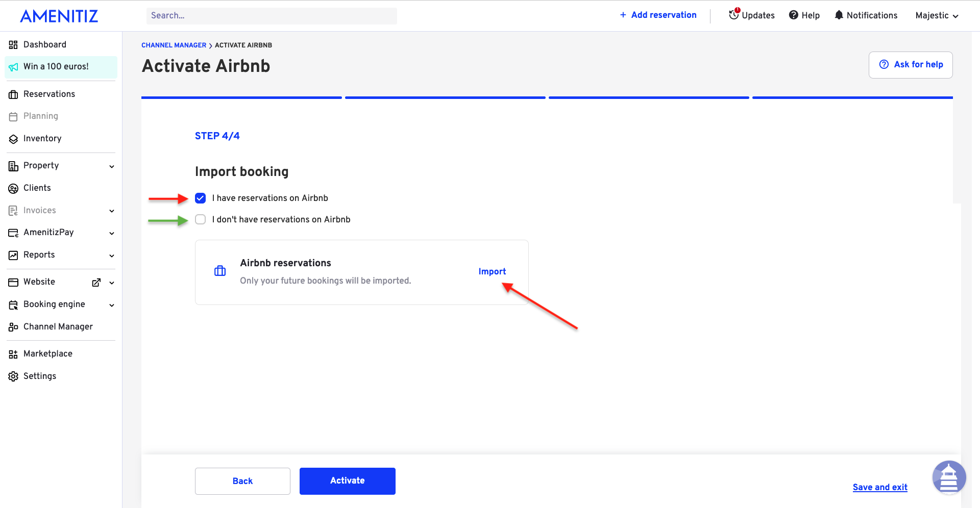Expand the Invoices submenu chevron
Screen dimensions: 980x508
[x=112, y=211]
